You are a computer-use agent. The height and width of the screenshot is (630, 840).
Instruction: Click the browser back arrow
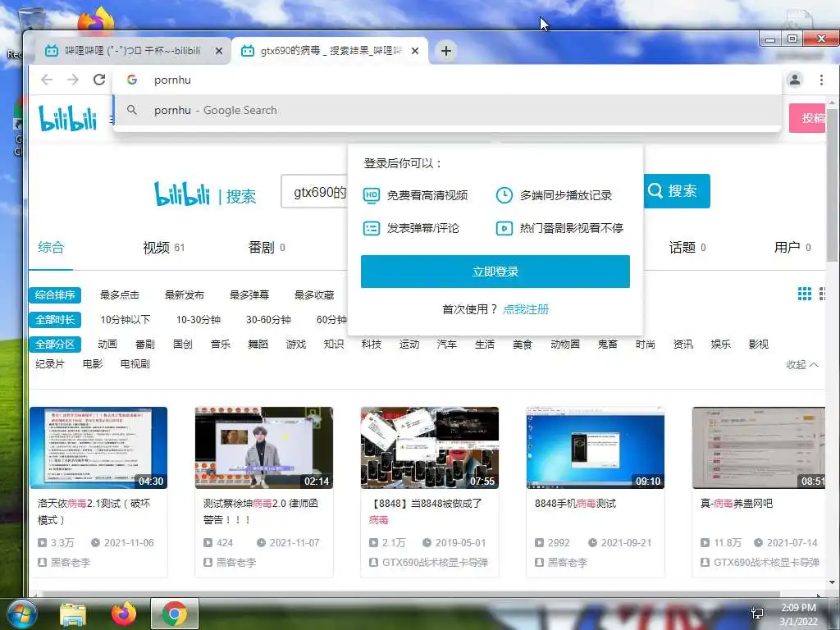(47, 80)
